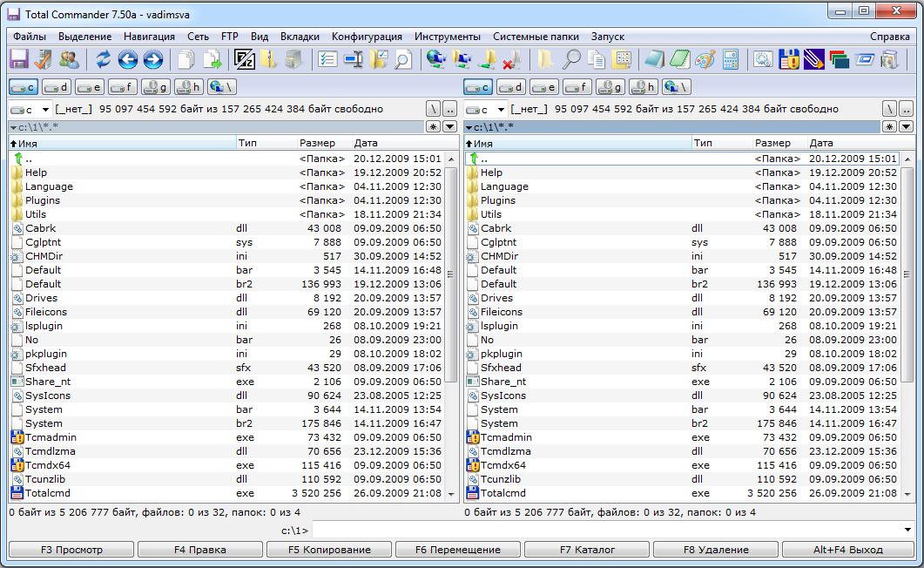Expand the right panel directory history arrow
This screenshot has width=924, height=568.
(x=906, y=126)
